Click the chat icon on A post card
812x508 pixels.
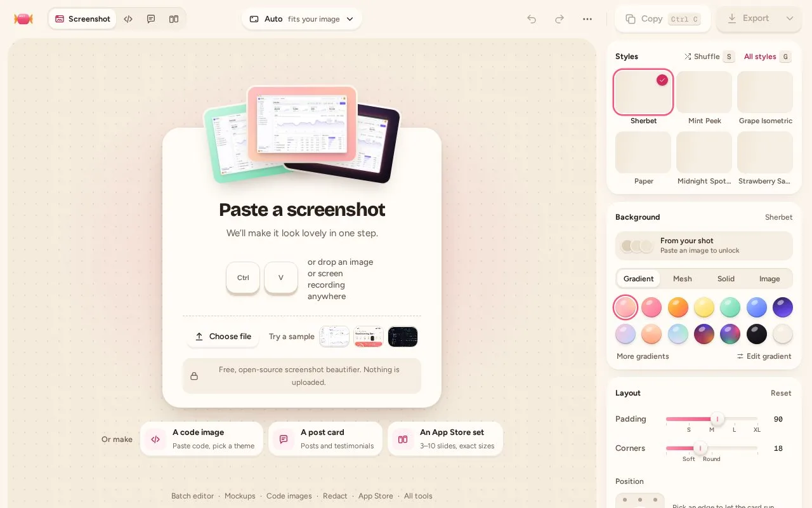point(284,439)
